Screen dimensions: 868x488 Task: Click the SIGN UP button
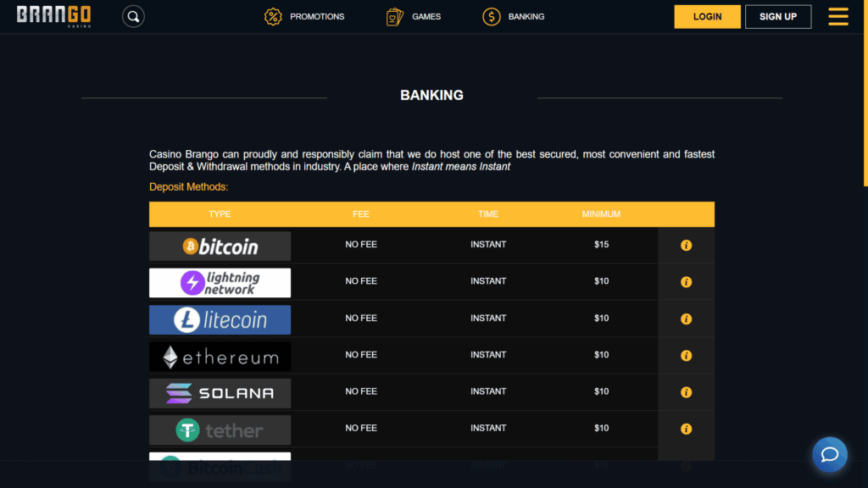tap(777, 16)
